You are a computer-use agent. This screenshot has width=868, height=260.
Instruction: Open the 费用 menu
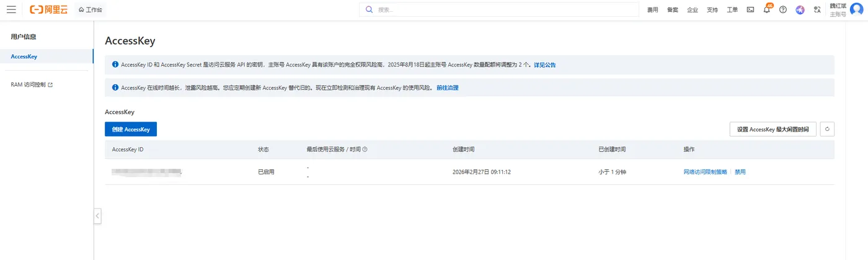(x=652, y=10)
